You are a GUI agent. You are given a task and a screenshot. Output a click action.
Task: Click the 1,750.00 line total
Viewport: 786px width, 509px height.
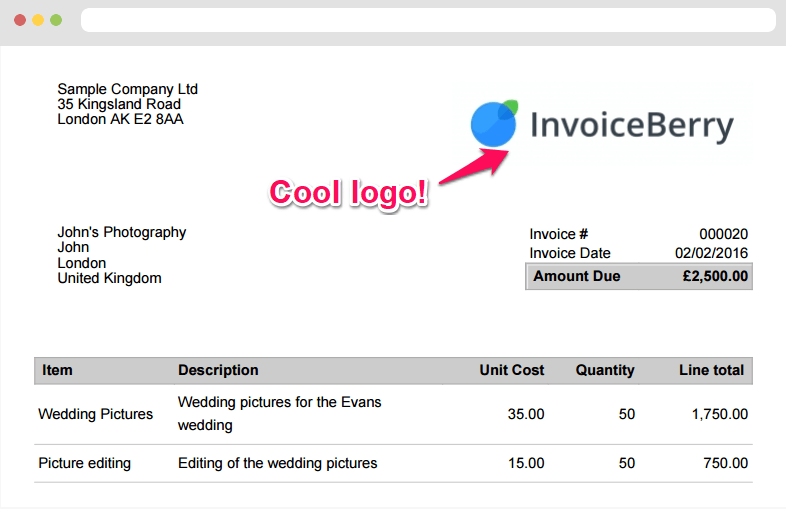point(720,414)
